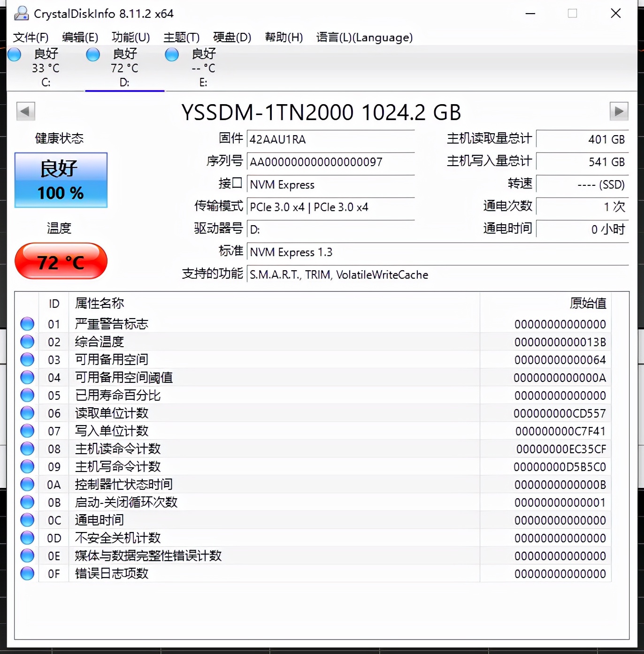Open the 语言(L)(Language) menu

pos(364,38)
